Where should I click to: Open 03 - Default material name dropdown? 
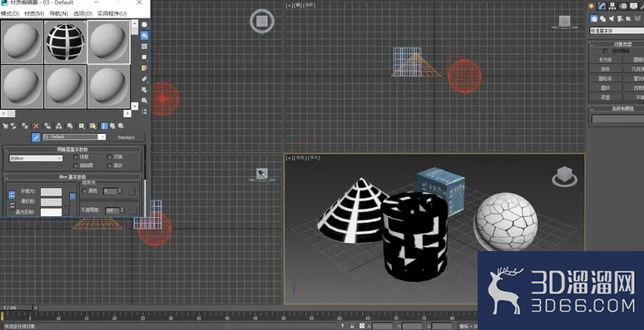102,137
